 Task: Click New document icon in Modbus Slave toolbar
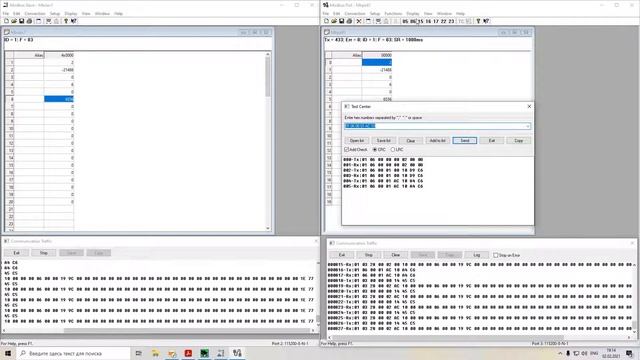pyautogui.click(x=7, y=21)
